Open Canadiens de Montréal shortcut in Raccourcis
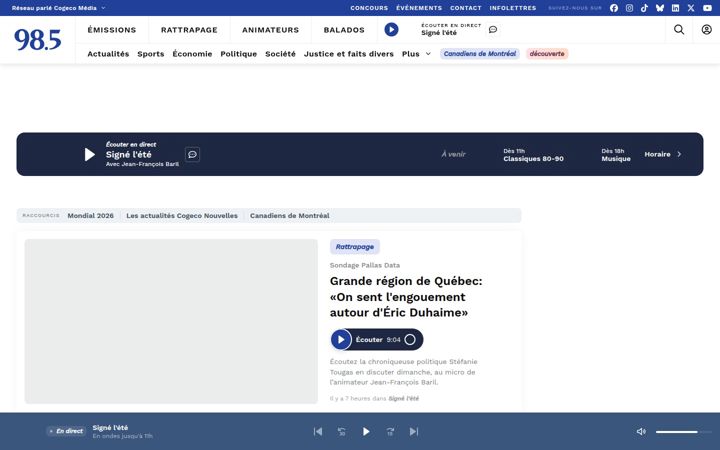Viewport: 720px width, 450px height. 290,215
